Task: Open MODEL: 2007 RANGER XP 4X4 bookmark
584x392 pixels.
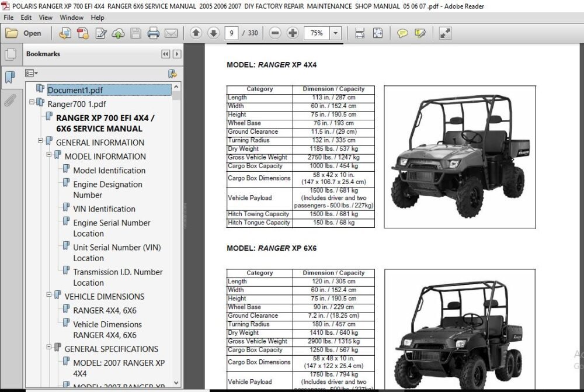Action: [119, 368]
